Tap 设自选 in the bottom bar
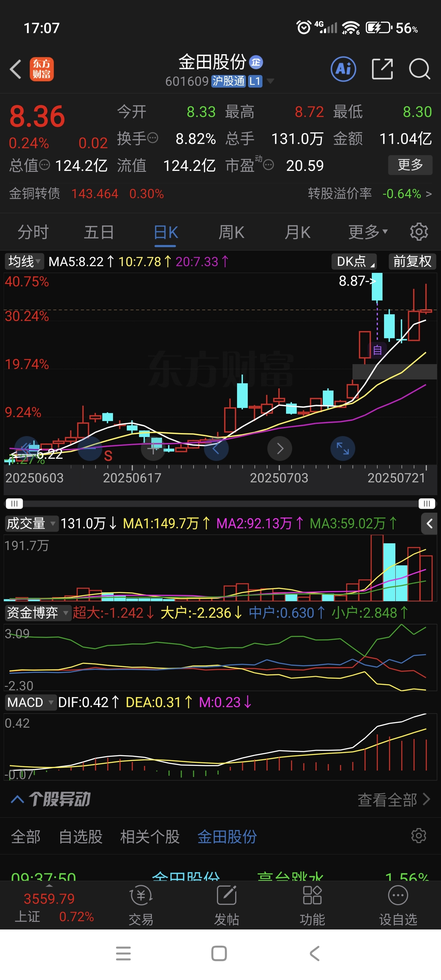This screenshot has height=980, width=441. [398, 906]
